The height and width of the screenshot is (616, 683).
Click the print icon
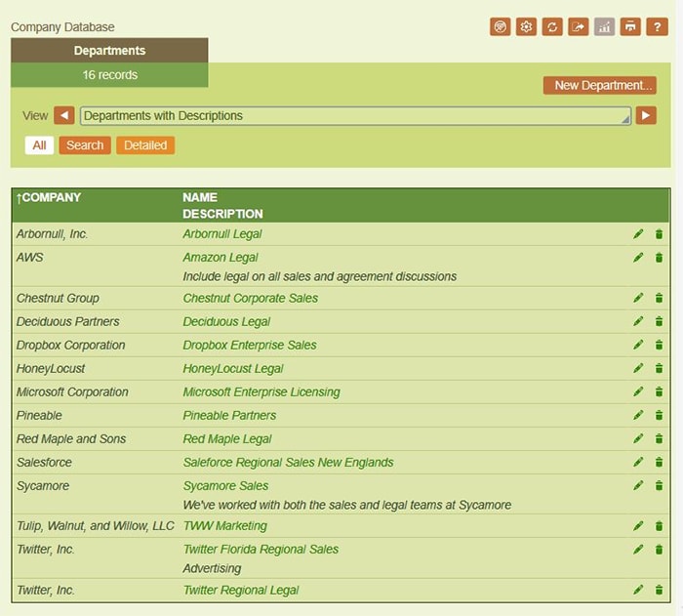click(631, 26)
